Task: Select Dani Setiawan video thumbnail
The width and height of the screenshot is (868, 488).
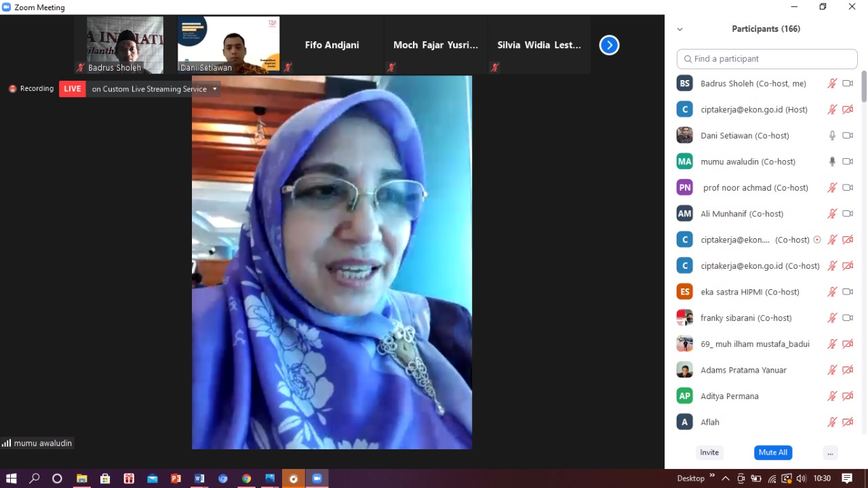Action: 229,44
